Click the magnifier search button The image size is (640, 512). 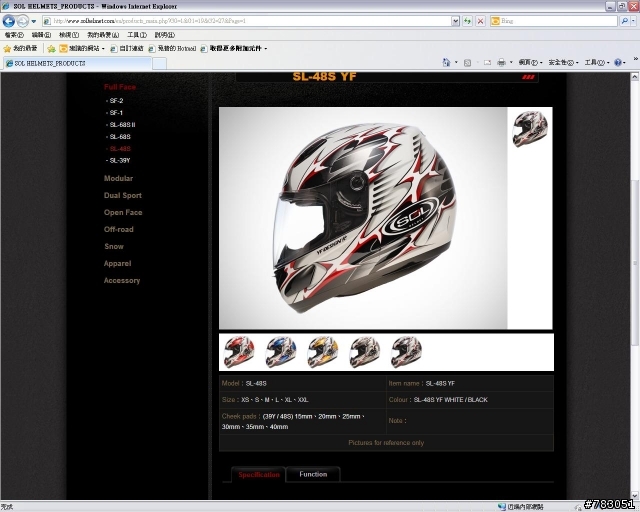point(624,21)
